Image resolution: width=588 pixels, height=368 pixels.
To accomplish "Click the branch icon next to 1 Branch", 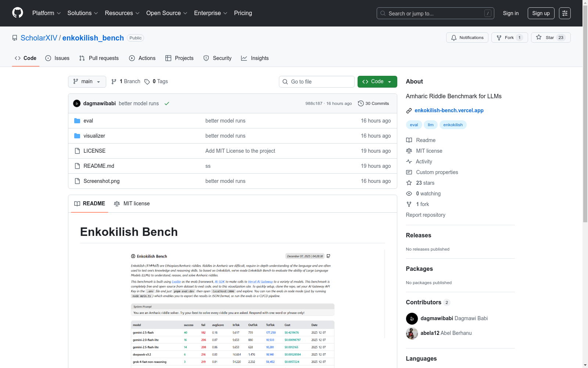I will (114, 82).
